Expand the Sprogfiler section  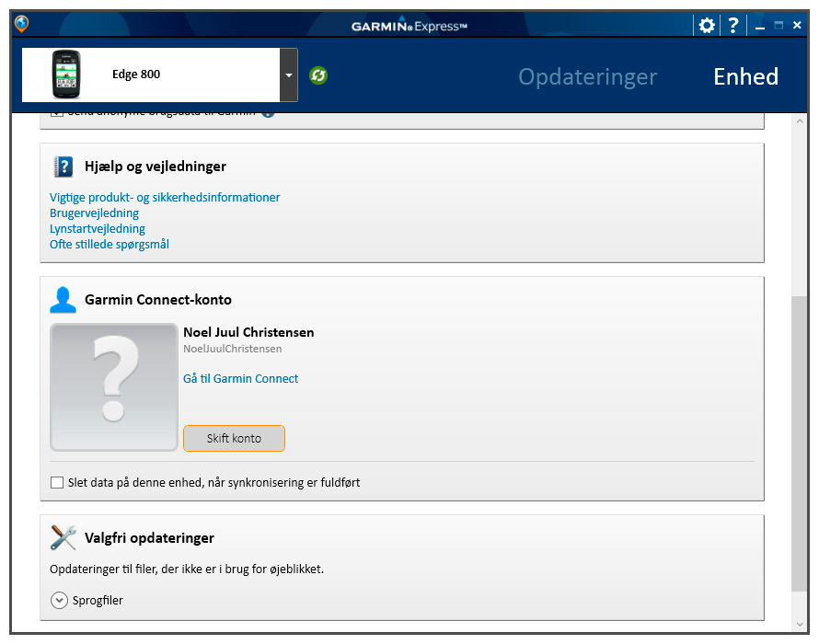59,600
